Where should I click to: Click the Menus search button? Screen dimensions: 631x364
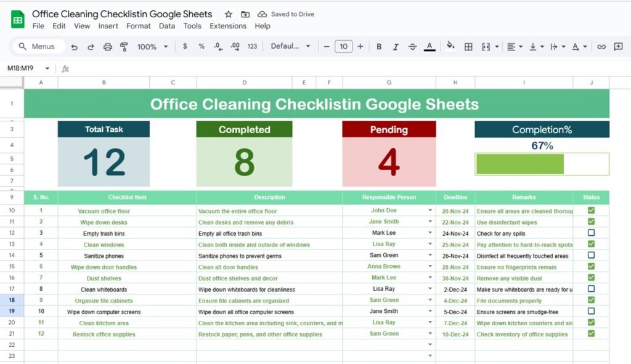39,46
